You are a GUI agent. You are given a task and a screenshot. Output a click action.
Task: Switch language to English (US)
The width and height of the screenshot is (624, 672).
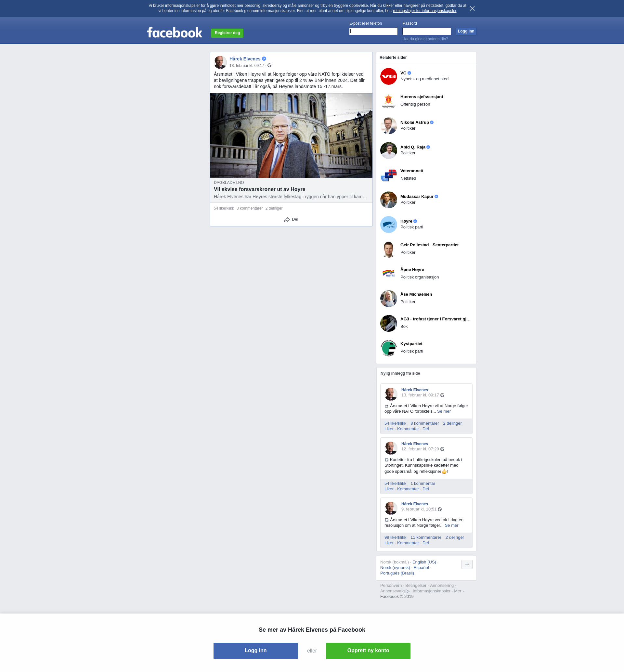tap(424, 562)
